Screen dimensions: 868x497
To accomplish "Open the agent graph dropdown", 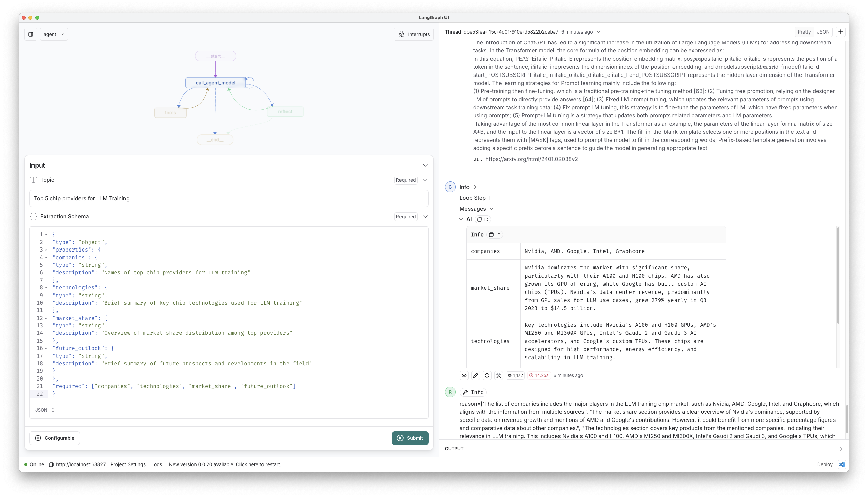I will click(x=54, y=34).
